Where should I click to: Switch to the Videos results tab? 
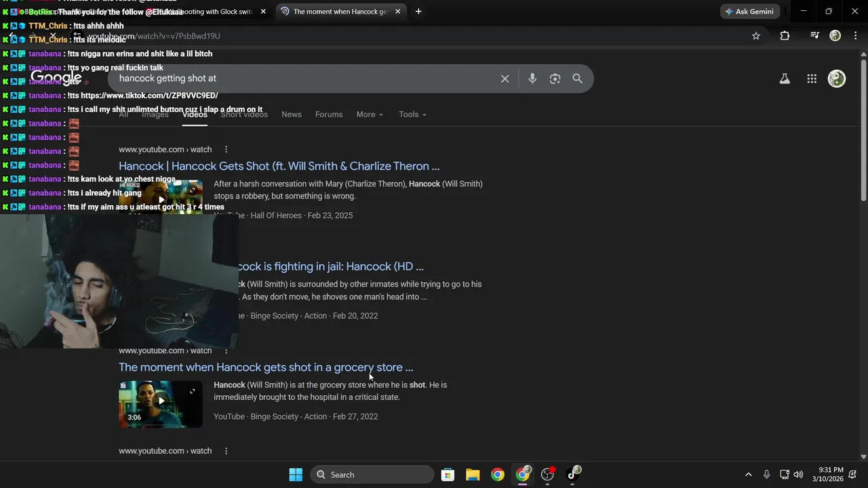[195, 115]
